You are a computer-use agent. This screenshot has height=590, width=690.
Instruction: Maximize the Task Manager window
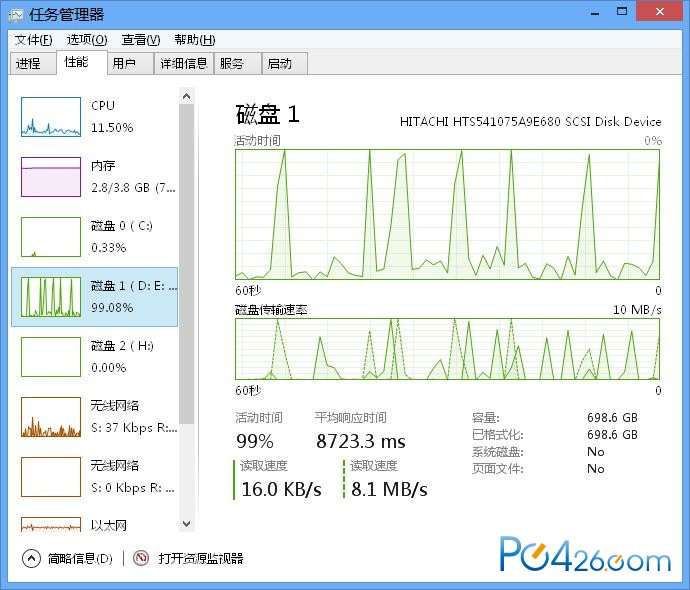pos(622,12)
